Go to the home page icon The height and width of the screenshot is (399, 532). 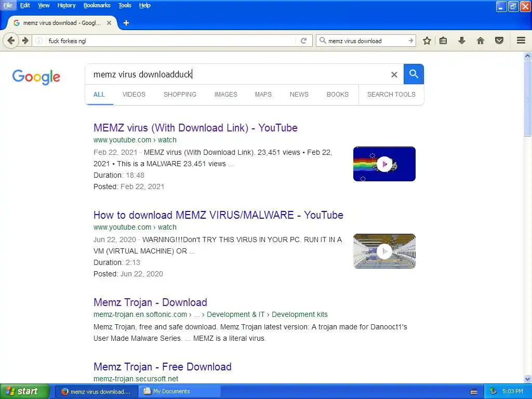pos(481,41)
